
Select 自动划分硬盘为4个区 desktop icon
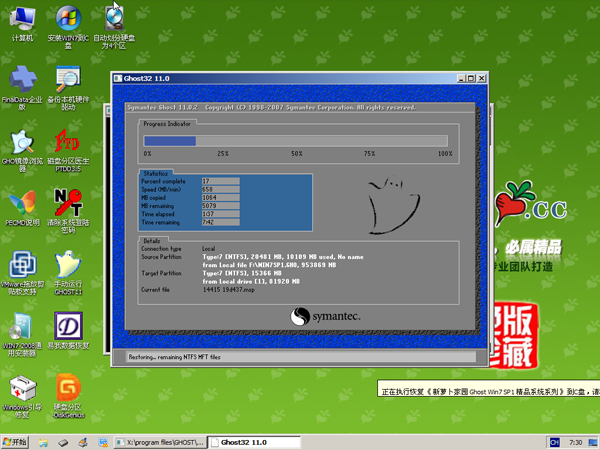(x=114, y=27)
